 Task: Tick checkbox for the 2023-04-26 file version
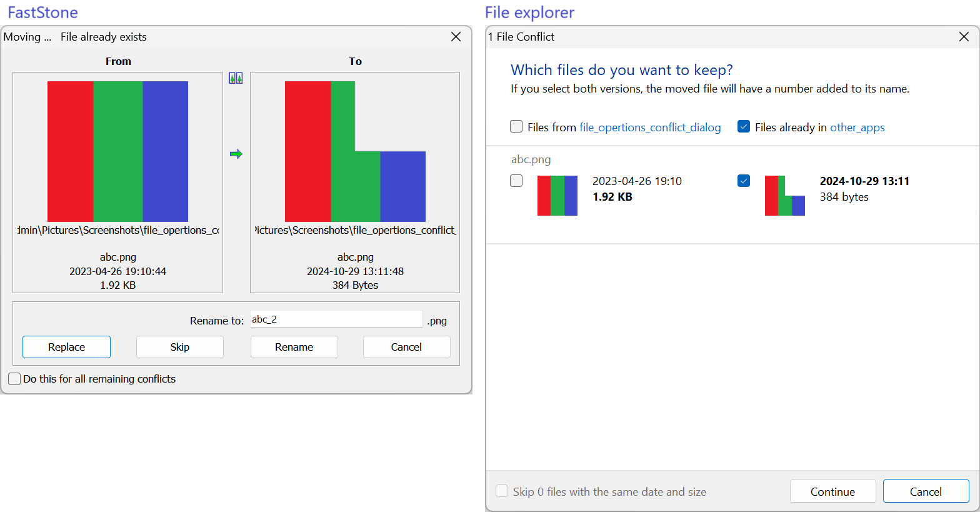click(516, 181)
